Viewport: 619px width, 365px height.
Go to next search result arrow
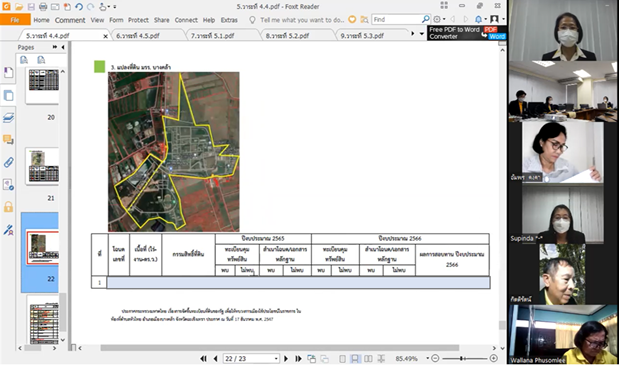[x=465, y=19]
